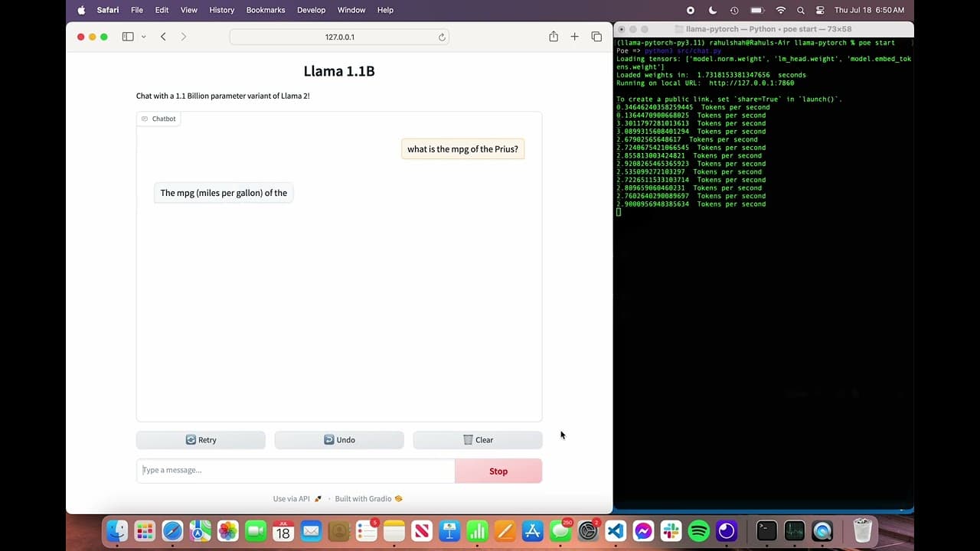Open the Edit menu
This screenshot has width=980, height=551.
[162, 10]
